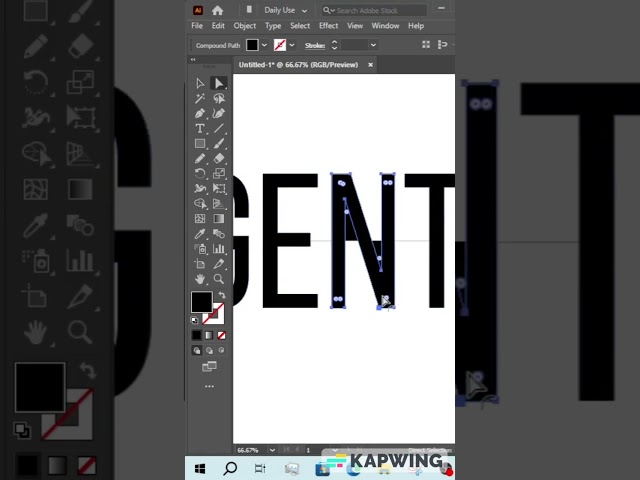Choose the Rectangle tool
The width and height of the screenshot is (640, 480).
pos(200,144)
